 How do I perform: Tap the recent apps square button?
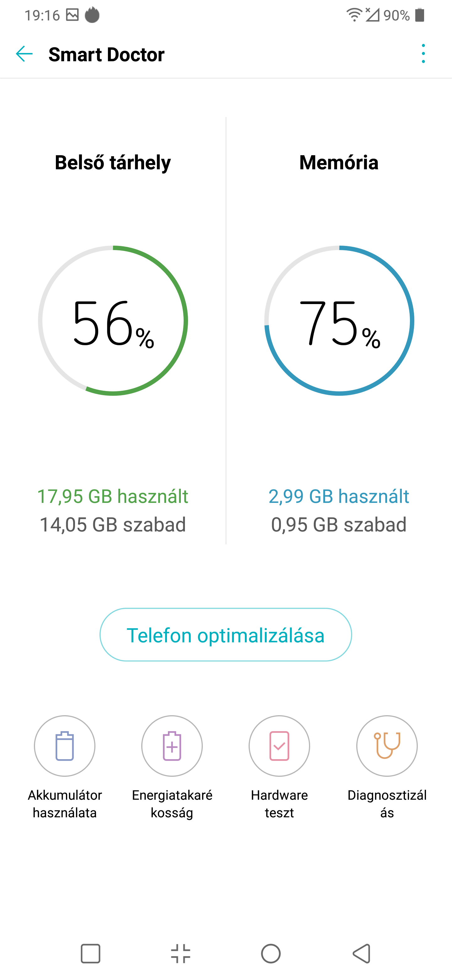90,954
